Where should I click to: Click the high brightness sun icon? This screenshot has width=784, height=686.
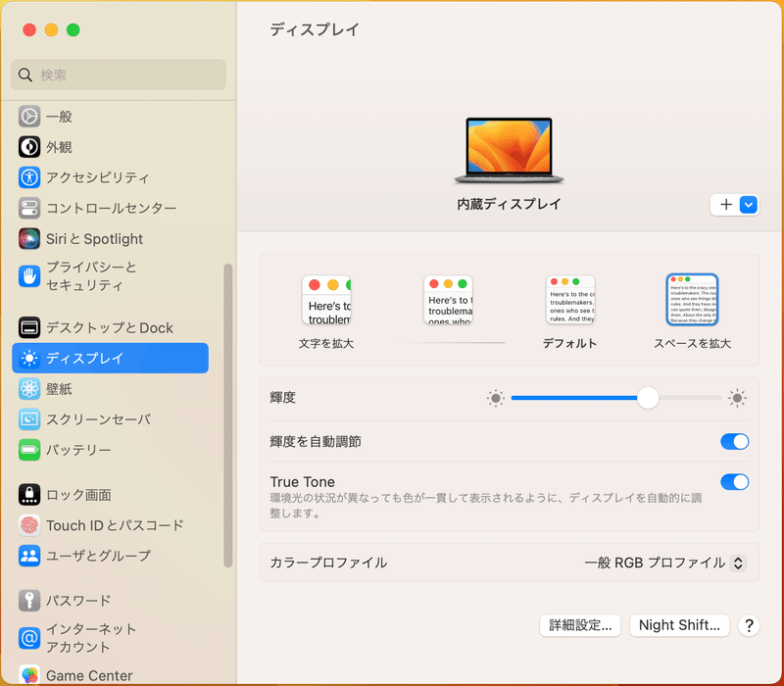point(737,399)
